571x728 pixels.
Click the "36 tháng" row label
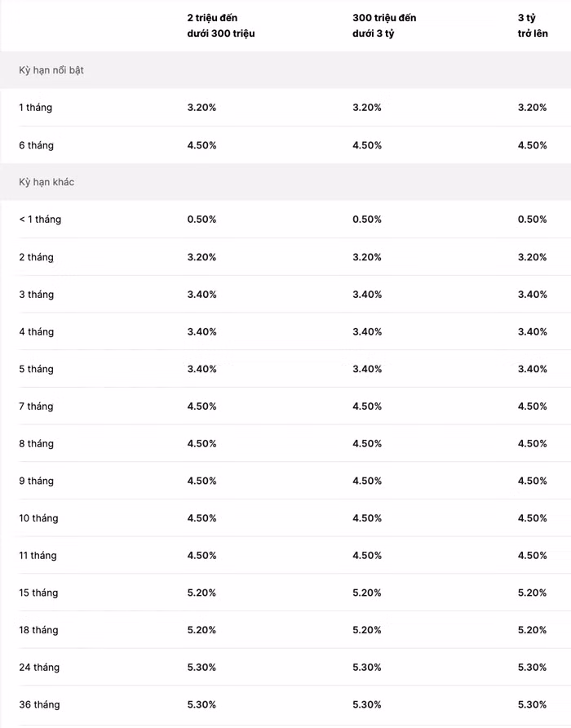(x=39, y=704)
